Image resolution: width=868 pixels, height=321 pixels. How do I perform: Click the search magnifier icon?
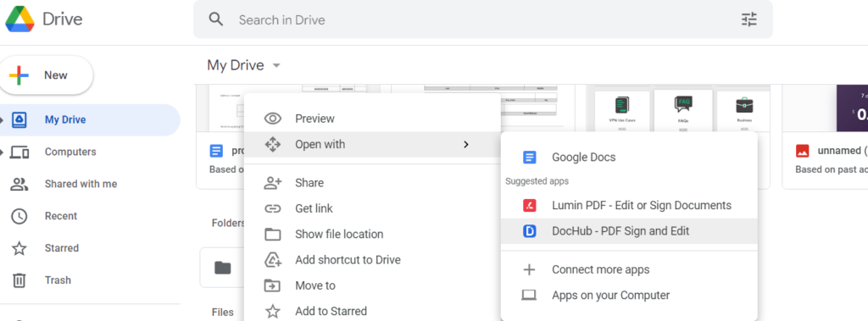[216, 20]
